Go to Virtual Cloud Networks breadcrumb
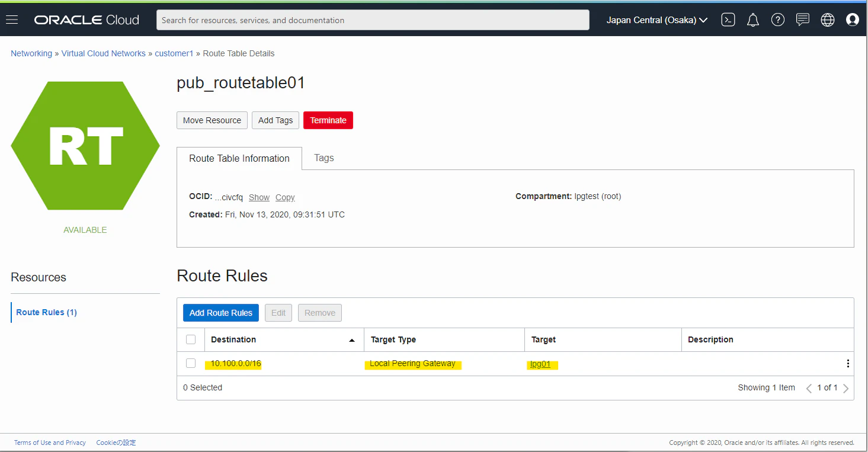 click(104, 53)
